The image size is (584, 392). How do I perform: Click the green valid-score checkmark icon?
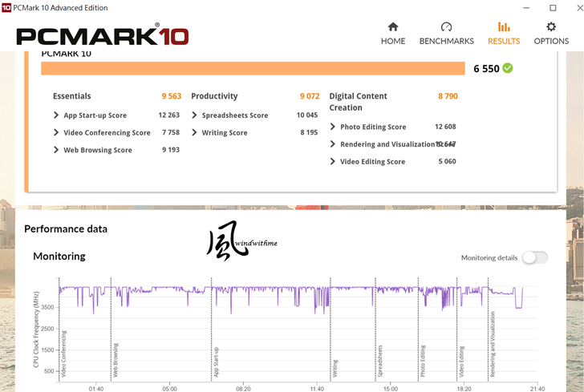(507, 68)
